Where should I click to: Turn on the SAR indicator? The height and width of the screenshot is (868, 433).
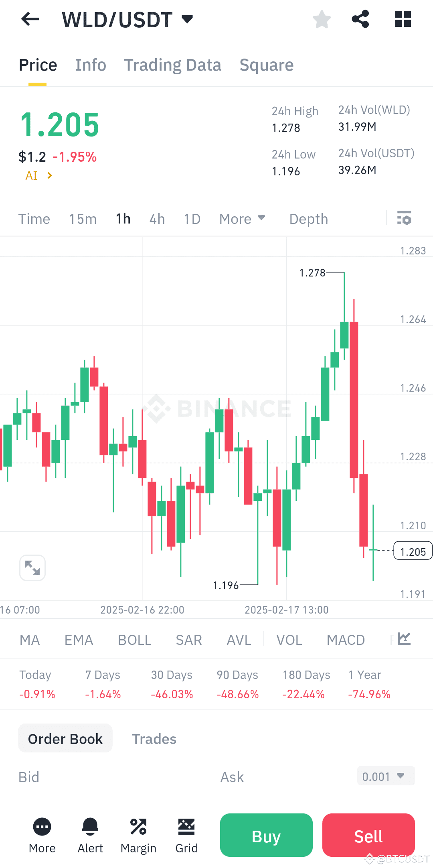[x=188, y=640]
